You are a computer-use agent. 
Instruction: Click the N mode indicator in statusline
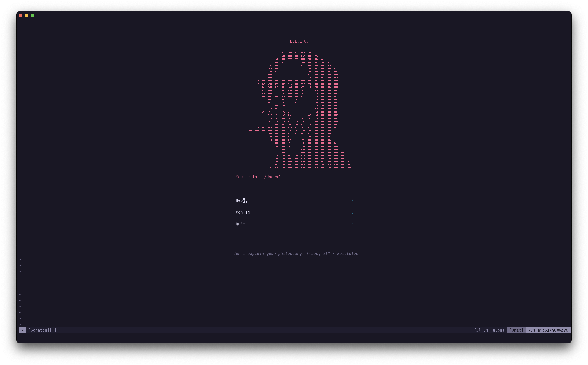point(22,330)
